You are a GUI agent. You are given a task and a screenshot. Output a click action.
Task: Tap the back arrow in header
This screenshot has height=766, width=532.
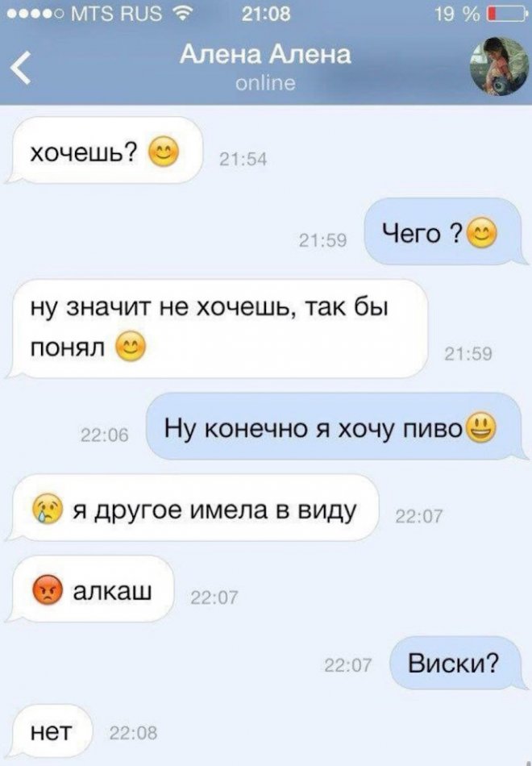21,68
